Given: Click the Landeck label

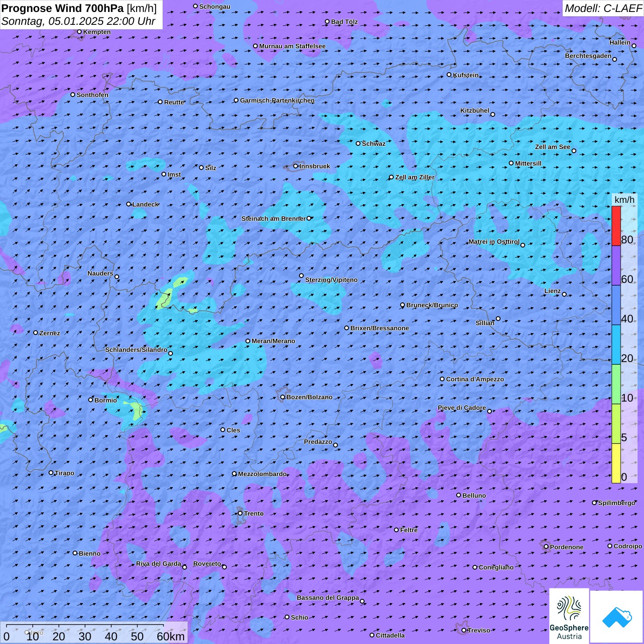Looking at the screenshot, I should tap(145, 204).
